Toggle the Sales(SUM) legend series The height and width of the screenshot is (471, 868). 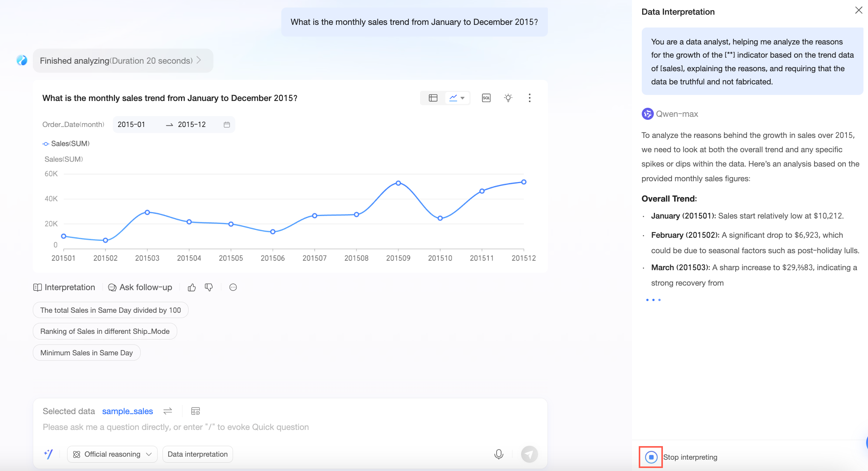pyautogui.click(x=66, y=144)
